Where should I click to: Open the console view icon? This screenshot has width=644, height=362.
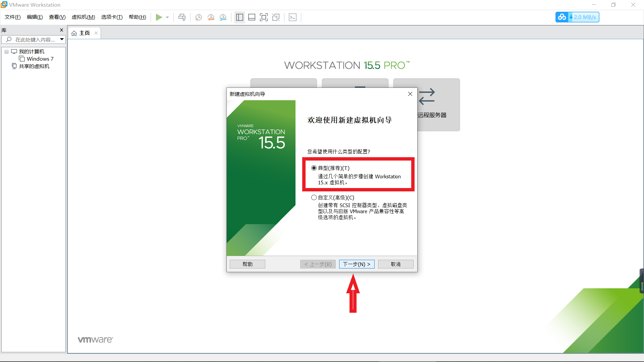tap(292, 17)
